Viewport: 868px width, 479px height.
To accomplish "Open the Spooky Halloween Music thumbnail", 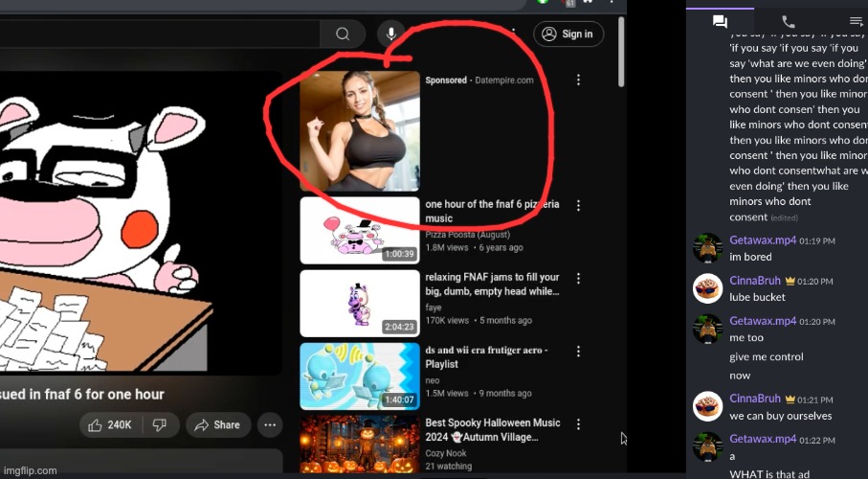I will 360,445.
